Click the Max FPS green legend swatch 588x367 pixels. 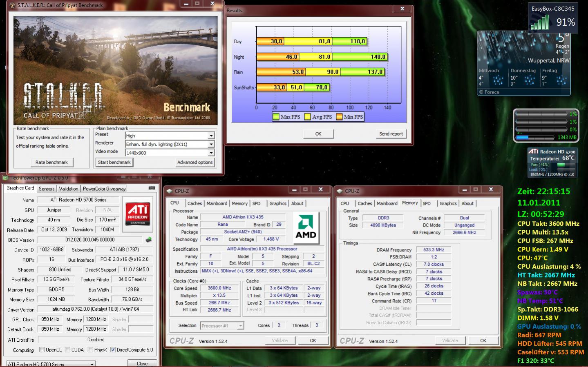pos(276,117)
